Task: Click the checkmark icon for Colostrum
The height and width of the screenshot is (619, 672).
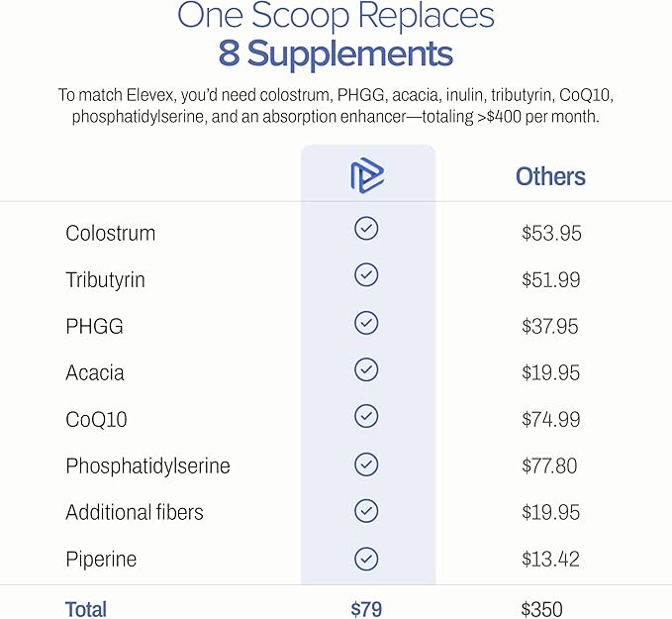Action: tap(366, 229)
